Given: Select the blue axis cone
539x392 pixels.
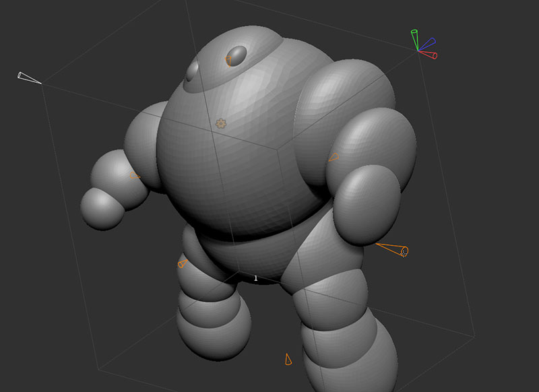Looking at the screenshot, I should (427, 44).
